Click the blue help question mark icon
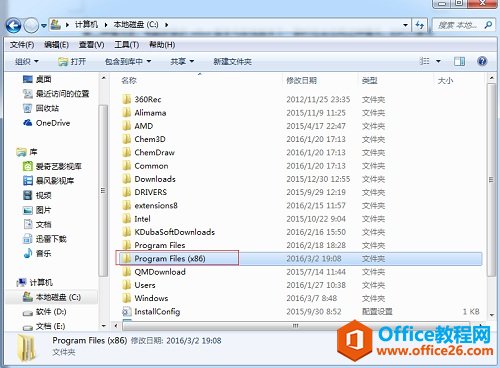500x368 pixels. tap(482, 61)
